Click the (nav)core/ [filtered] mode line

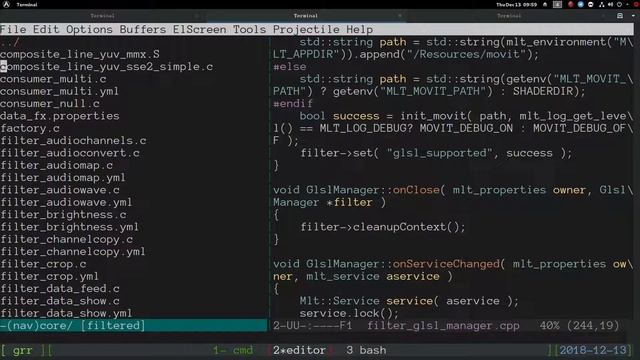tap(133, 325)
